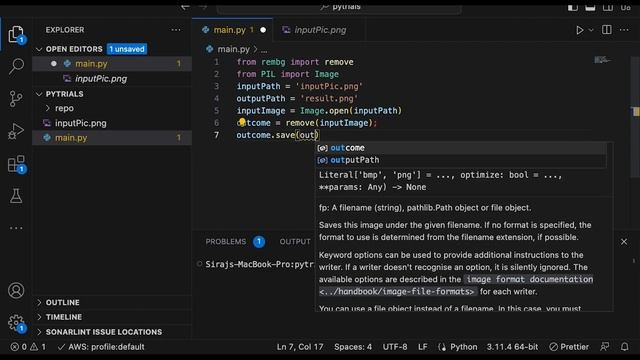Go back with the navigation arrow
The image size is (640, 360).
185,7
